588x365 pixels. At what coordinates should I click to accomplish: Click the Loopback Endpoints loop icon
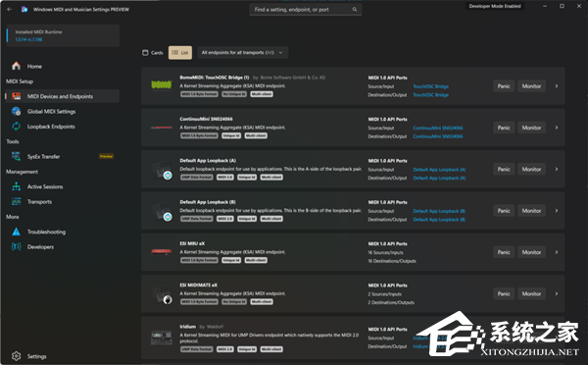pos(16,127)
